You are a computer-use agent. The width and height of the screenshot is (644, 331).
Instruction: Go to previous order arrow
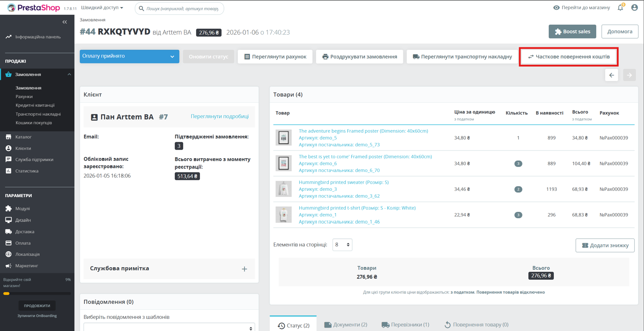coord(611,75)
